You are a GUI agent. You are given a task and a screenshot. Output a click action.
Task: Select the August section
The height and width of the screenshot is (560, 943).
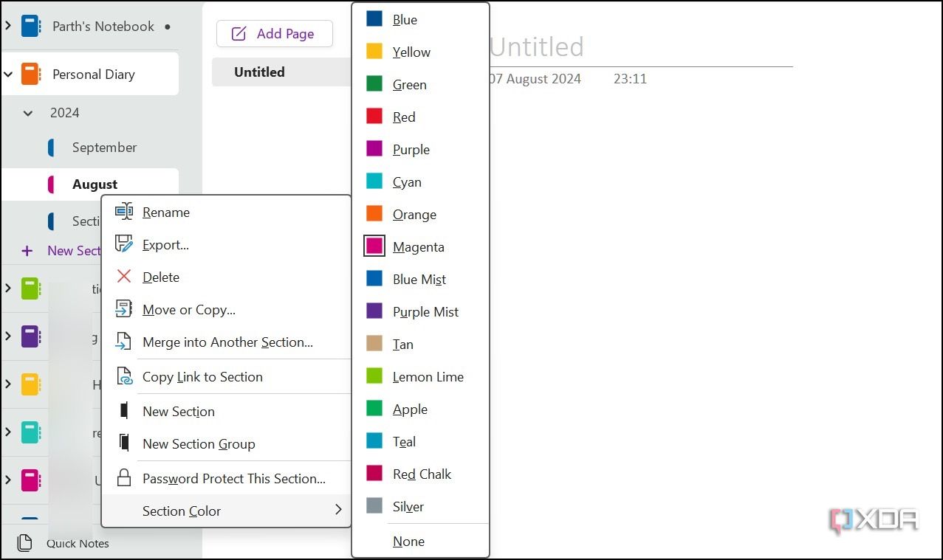[95, 184]
